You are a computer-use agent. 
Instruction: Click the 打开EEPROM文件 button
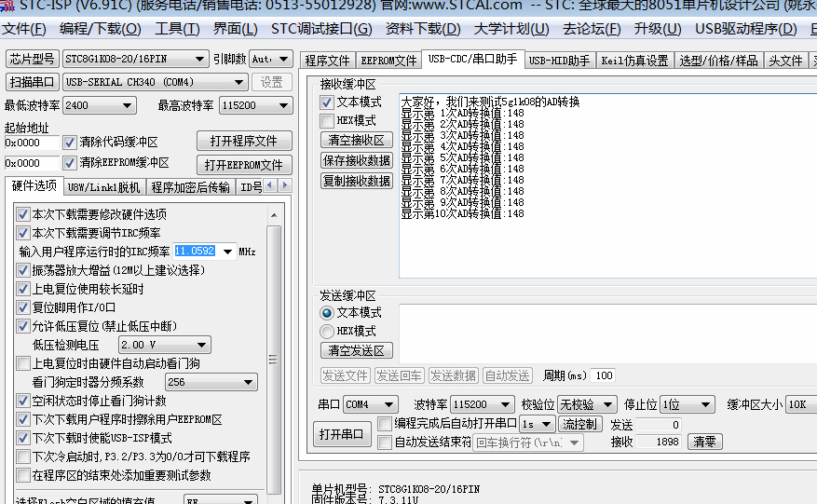pyautogui.click(x=244, y=165)
